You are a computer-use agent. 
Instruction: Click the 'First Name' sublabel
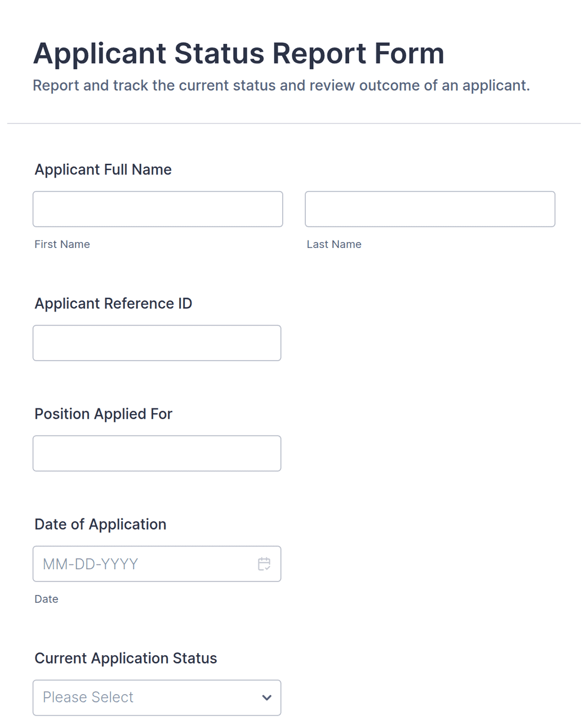click(x=62, y=245)
